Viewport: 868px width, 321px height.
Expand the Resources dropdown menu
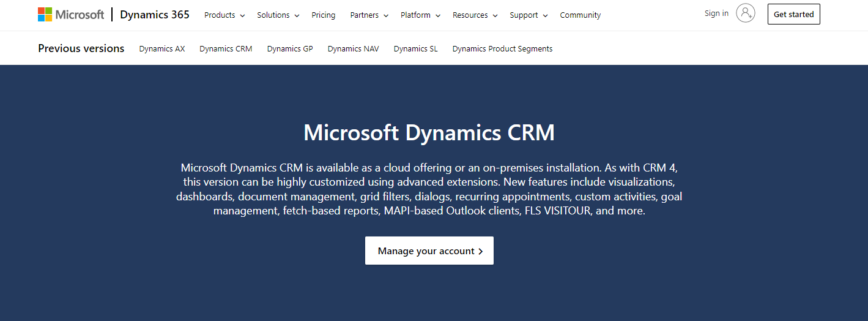pos(475,15)
